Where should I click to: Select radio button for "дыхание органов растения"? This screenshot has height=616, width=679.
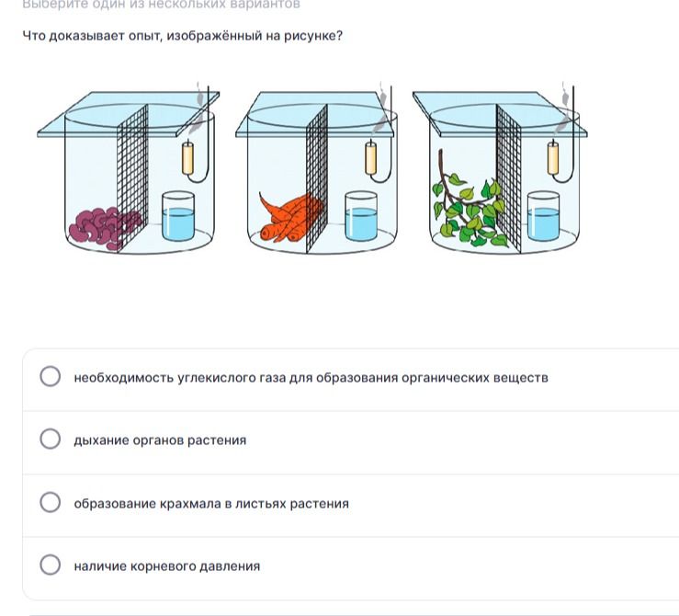51,439
